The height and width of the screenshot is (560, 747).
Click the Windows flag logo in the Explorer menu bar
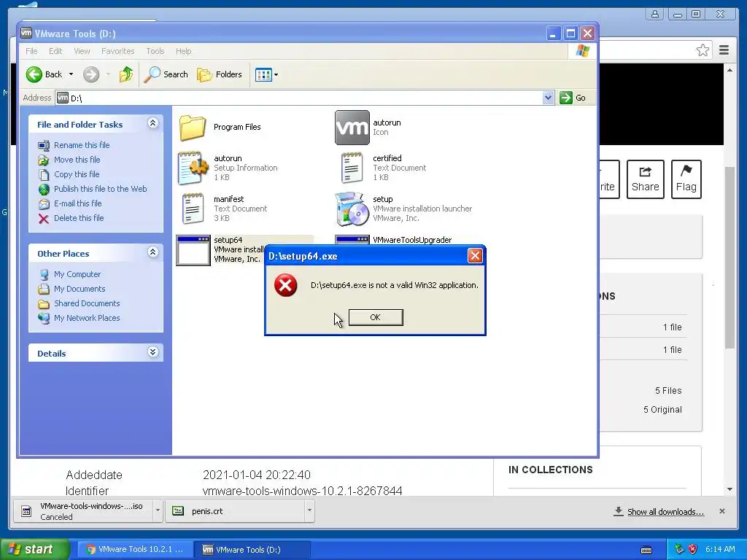pos(582,51)
